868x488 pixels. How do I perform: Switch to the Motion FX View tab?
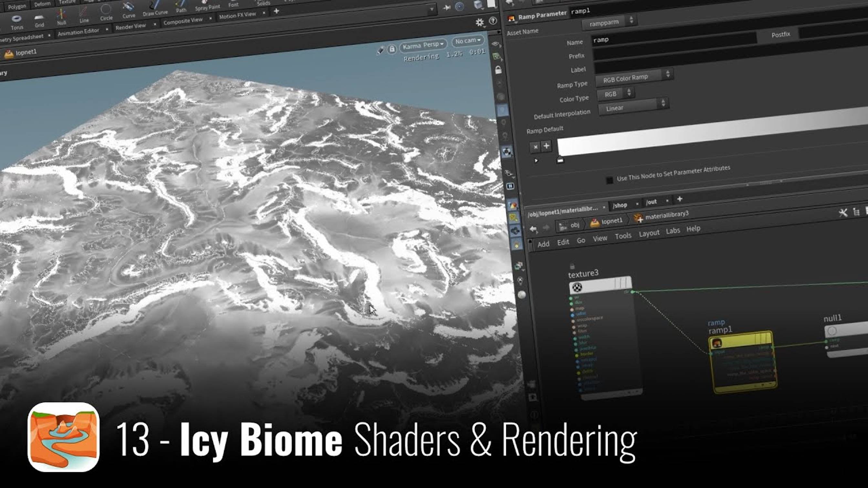coord(237,16)
